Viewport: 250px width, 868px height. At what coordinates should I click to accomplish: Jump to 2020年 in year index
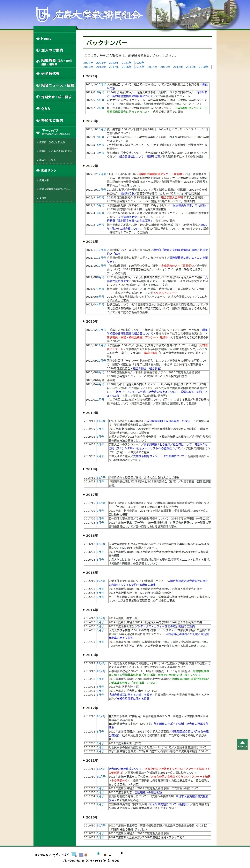click(139, 63)
